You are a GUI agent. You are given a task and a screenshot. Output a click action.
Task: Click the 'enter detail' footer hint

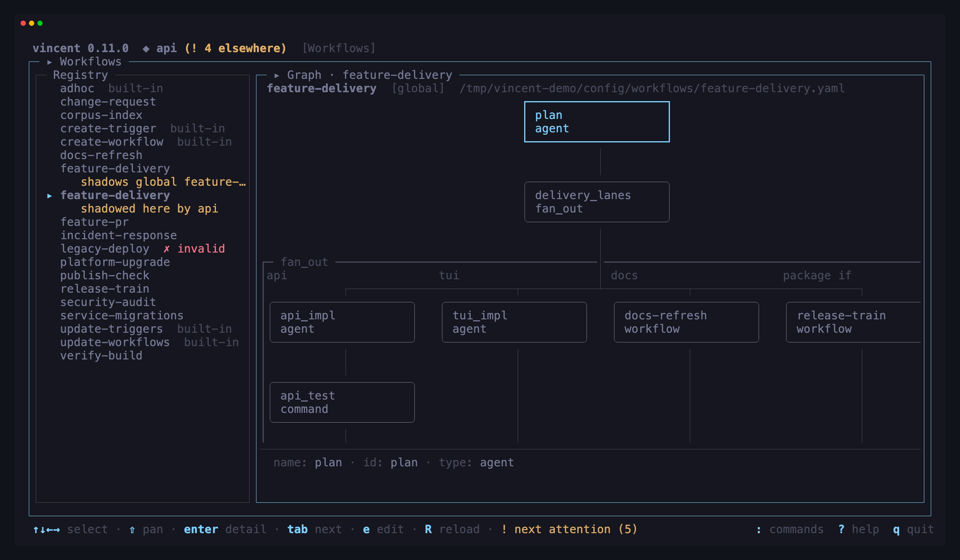click(225, 529)
